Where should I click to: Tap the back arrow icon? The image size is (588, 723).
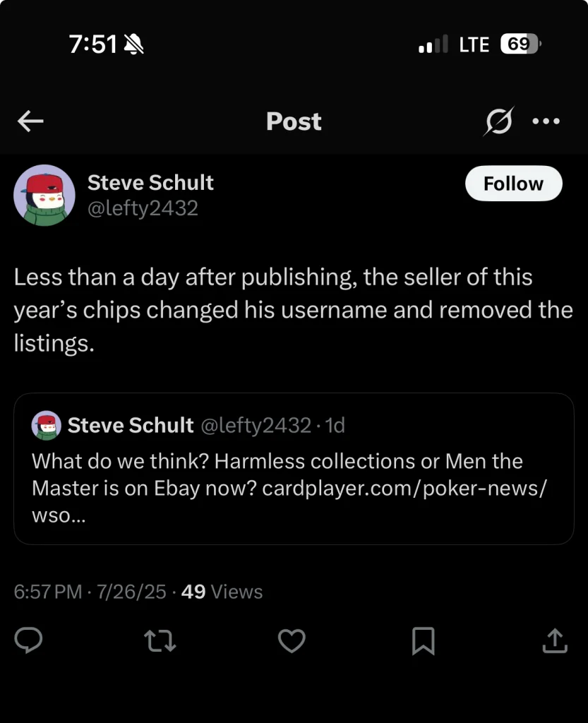tap(30, 121)
